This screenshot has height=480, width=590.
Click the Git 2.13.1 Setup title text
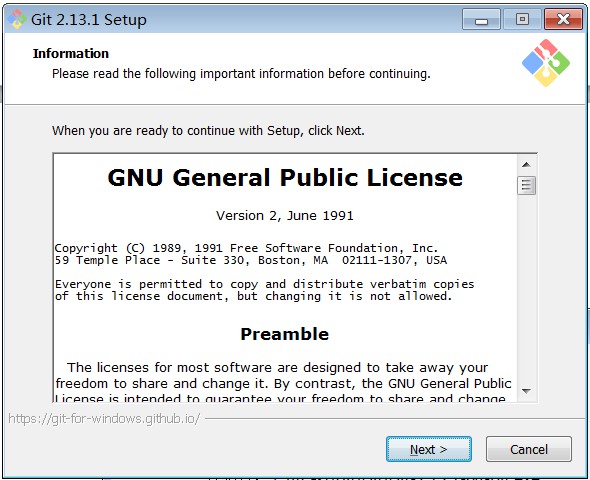point(89,20)
